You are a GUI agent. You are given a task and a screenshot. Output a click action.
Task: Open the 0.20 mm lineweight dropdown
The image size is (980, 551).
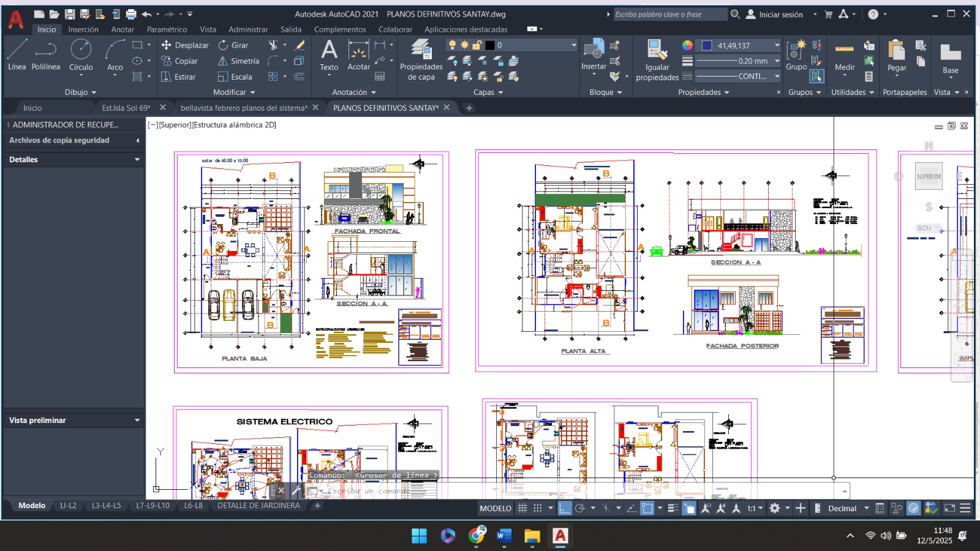[777, 61]
